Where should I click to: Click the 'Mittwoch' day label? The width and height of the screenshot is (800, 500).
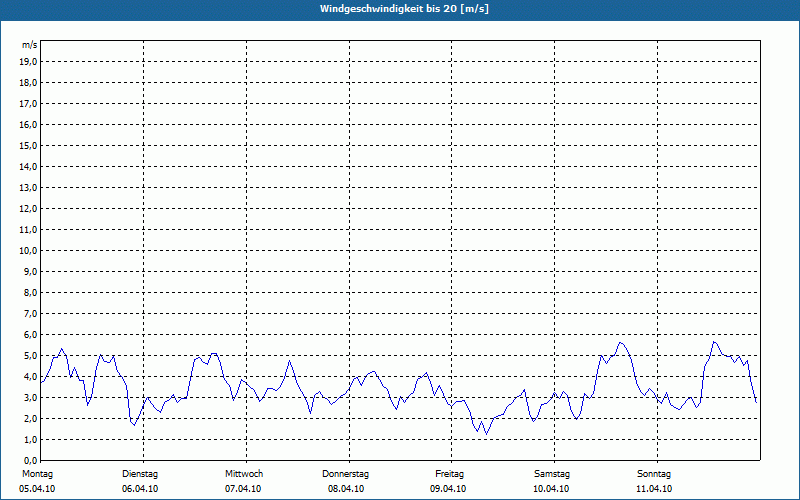point(244,474)
